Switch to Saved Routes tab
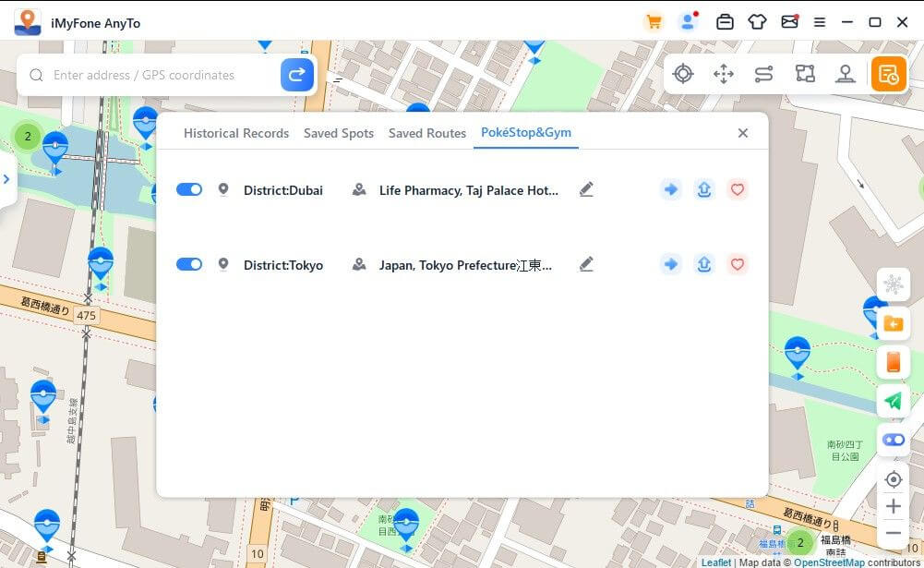 point(427,133)
